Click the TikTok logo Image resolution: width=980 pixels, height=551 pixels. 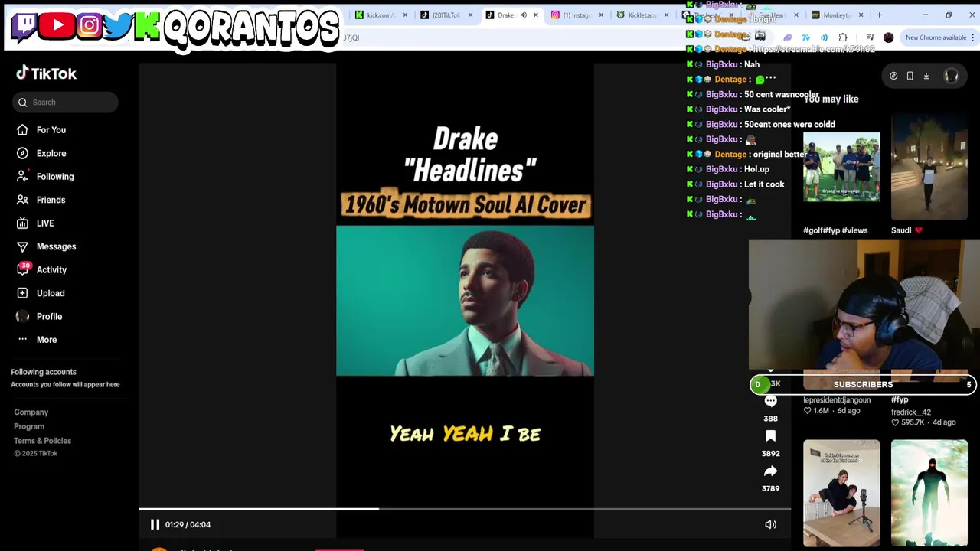47,73
